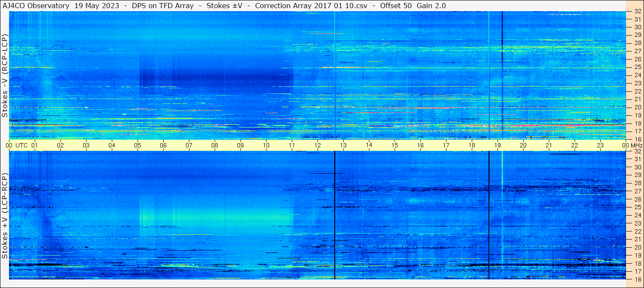Click the Stokes +V (LCP-RCP) axis label
The width and height of the screenshot is (644, 288).
pos(5,215)
